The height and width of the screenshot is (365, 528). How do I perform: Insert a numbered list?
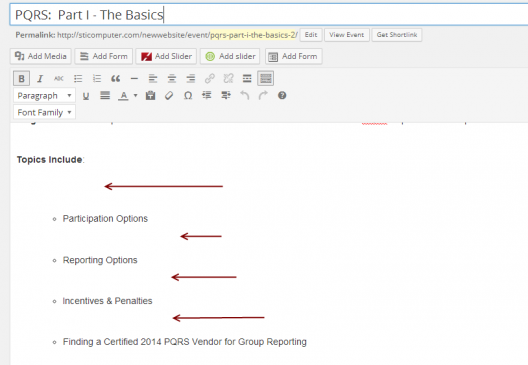coord(97,78)
